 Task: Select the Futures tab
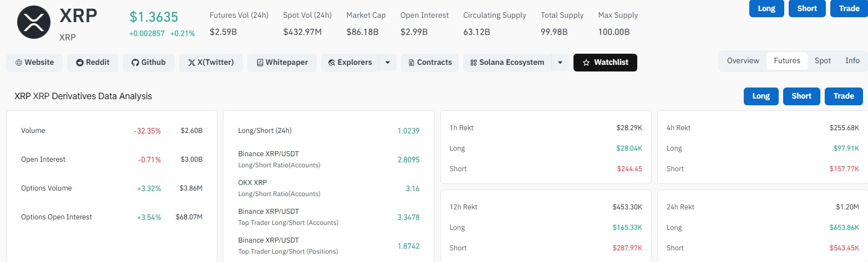(x=787, y=61)
